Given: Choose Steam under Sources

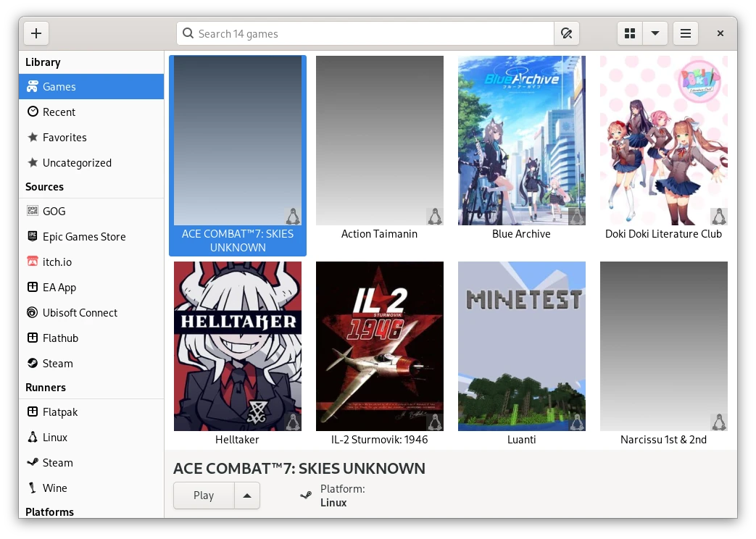Looking at the screenshot, I should coord(57,364).
